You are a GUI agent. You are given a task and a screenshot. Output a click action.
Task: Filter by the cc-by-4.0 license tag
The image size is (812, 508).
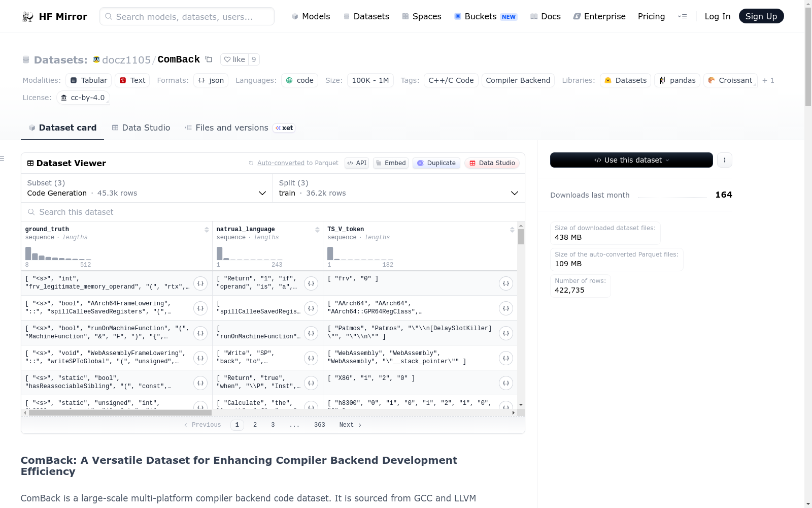pyautogui.click(x=83, y=98)
